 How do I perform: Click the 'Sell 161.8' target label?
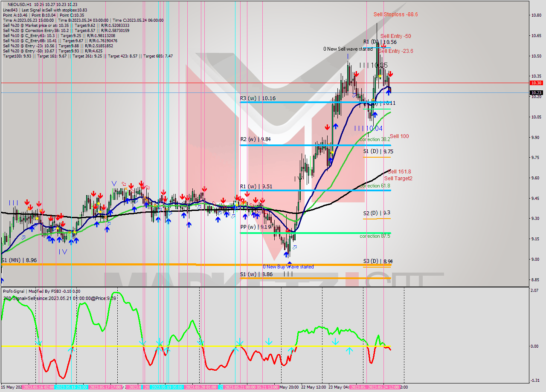399,172
